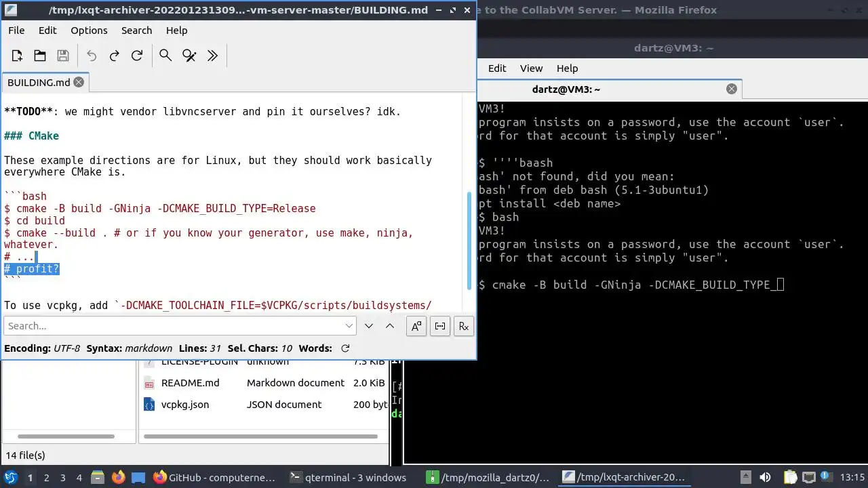The image size is (868, 488).
Task: Refresh the word count in status bar
Action: pos(345,348)
